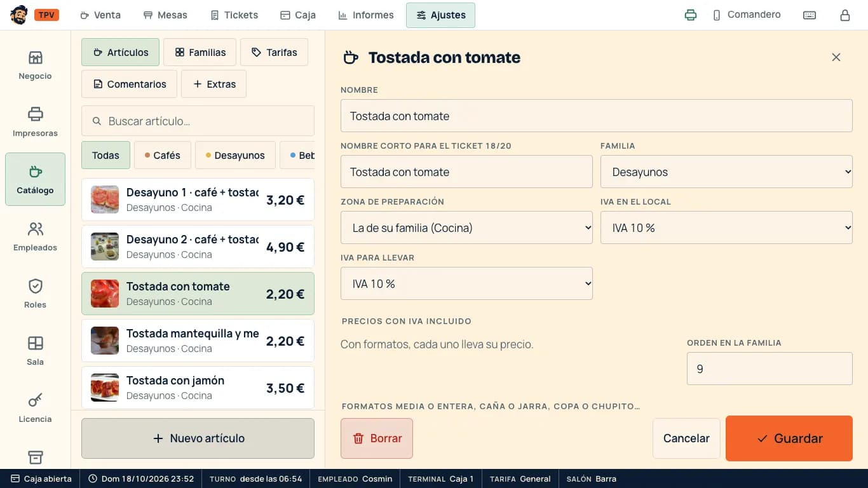Viewport: 868px width, 488px height.
Task: Filter articles by Cafés
Action: [162, 155]
